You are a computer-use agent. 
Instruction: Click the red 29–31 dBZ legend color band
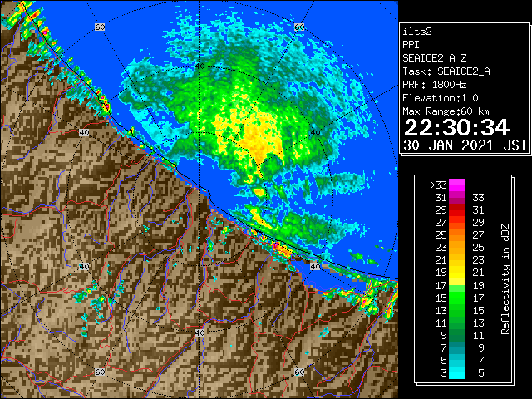click(x=457, y=209)
